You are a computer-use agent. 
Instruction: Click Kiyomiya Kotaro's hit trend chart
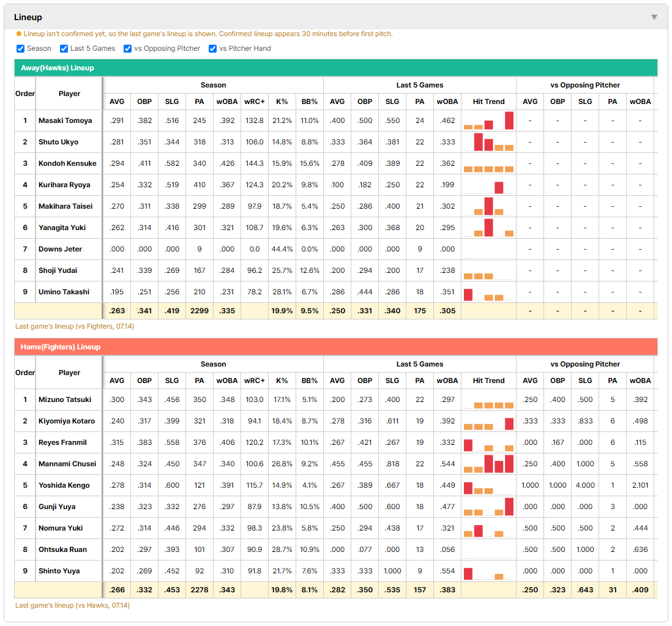pos(488,421)
